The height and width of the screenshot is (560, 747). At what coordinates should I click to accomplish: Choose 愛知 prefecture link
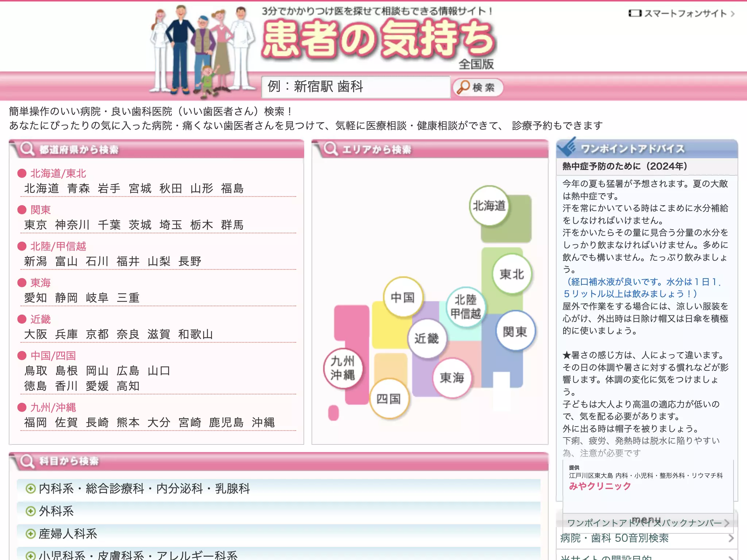(x=36, y=298)
